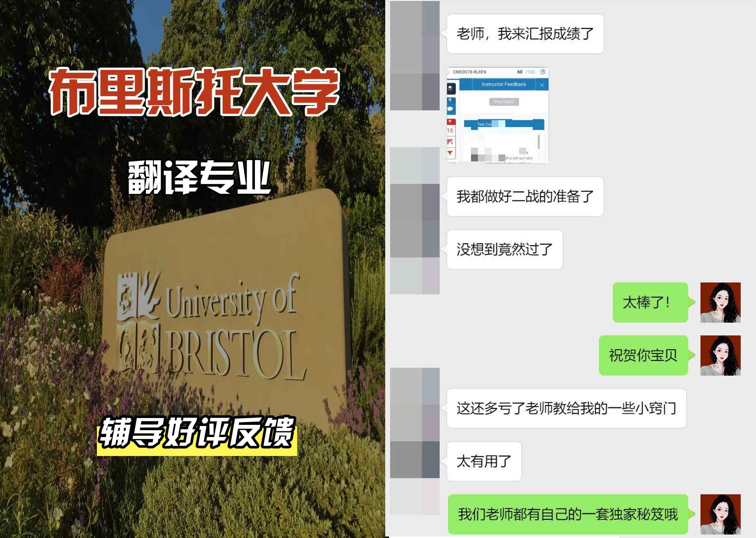Image resolution: width=756 pixels, height=538 pixels.
Task: Select the red filter funnel icon
Action: (x=450, y=152)
